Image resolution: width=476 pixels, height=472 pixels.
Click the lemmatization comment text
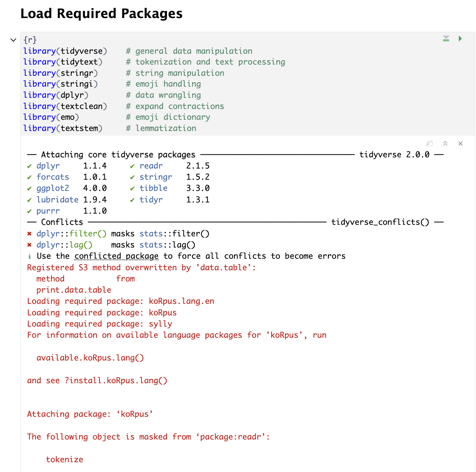166,128
